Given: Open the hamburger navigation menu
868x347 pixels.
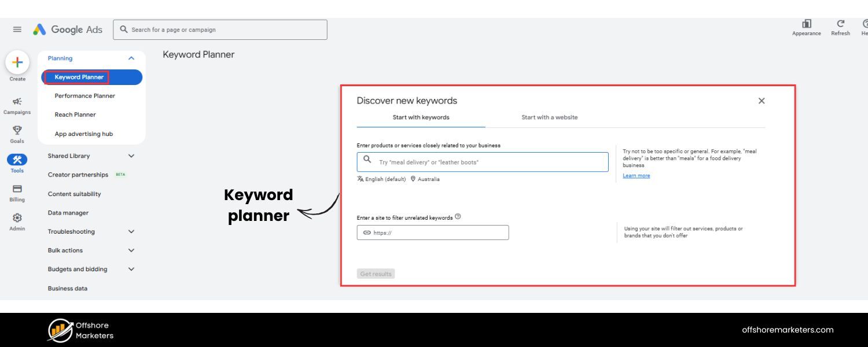Looking at the screenshot, I should click(17, 29).
